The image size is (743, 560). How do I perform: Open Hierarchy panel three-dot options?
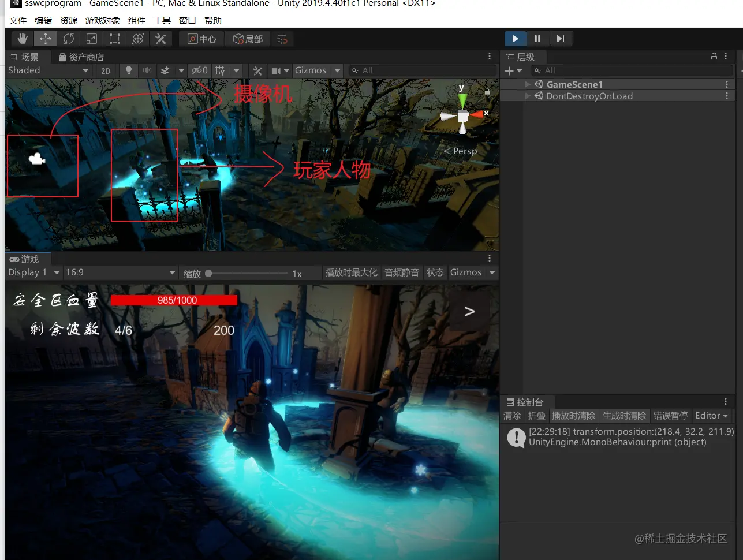click(x=726, y=56)
